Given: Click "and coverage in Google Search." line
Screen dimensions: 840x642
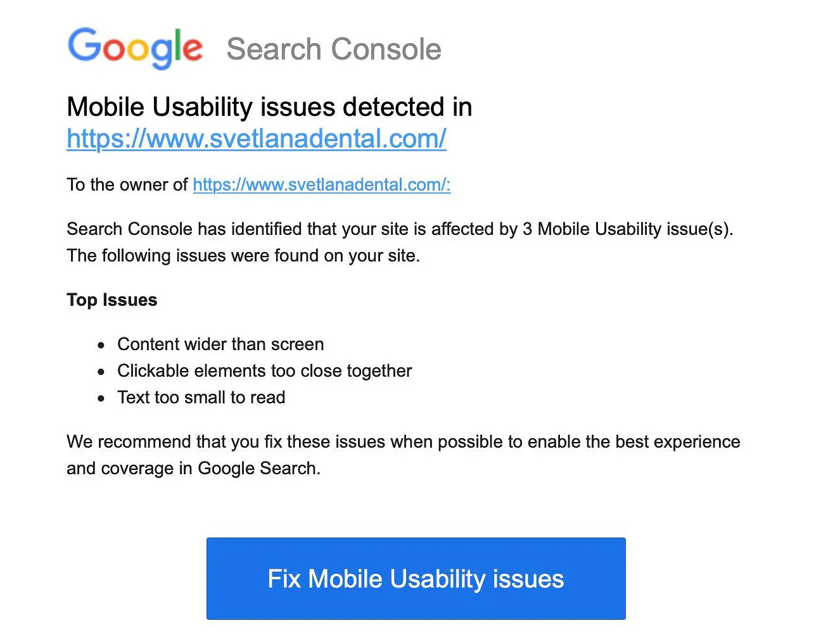Looking at the screenshot, I should [x=193, y=469].
